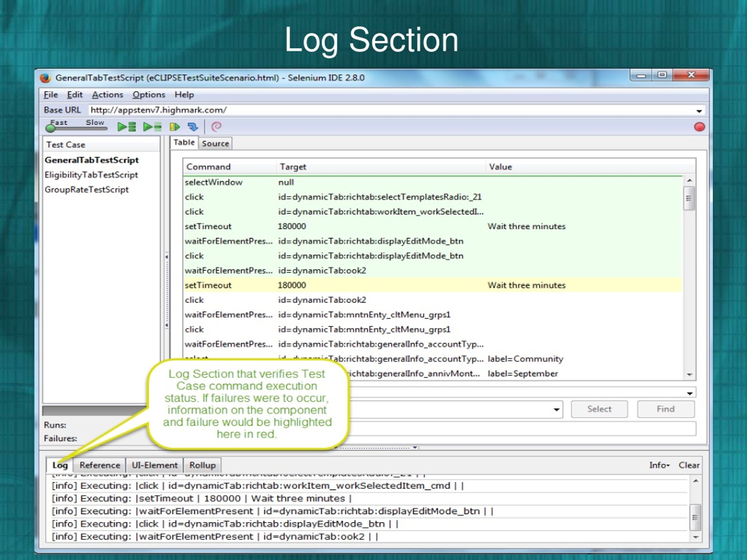
Task: Select GeneralTabTestScript test case
Action: pyautogui.click(x=92, y=160)
